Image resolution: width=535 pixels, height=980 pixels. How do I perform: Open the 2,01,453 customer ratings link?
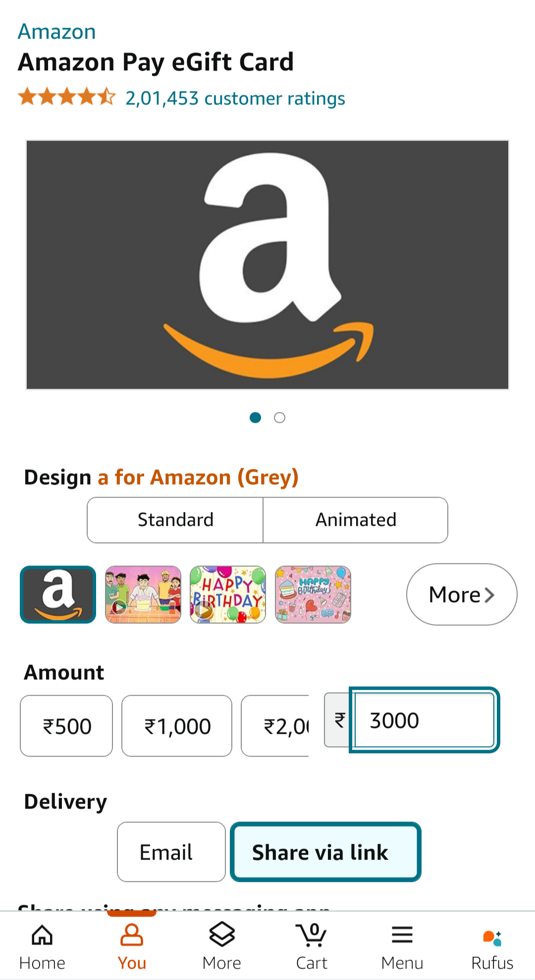235,98
